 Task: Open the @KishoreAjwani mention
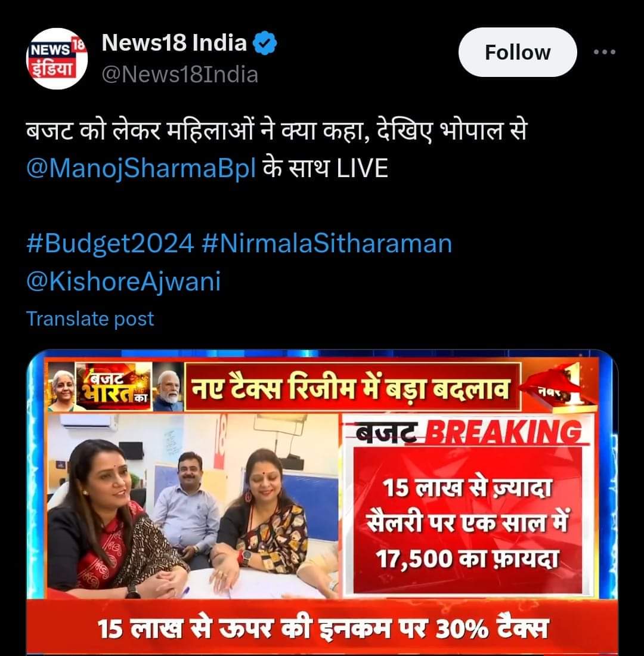[123, 281]
